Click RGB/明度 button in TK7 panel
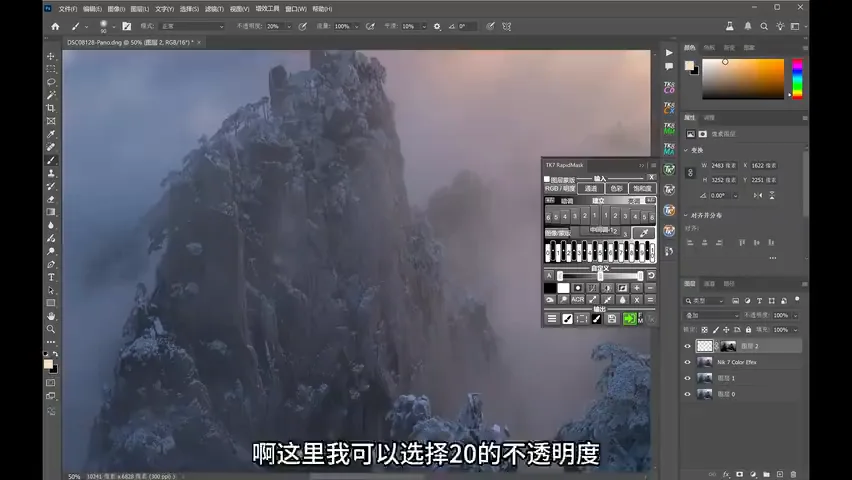This screenshot has width=852, height=480. (560, 189)
